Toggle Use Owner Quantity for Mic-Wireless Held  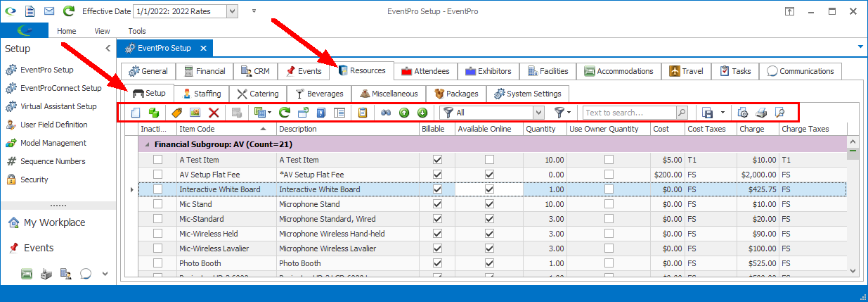[x=609, y=234]
